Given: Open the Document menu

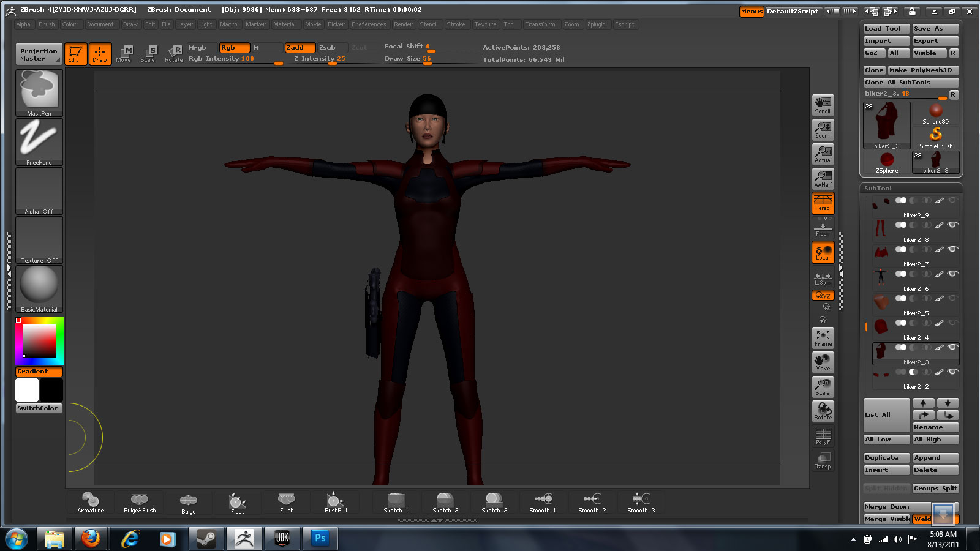Looking at the screenshot, I should [100, 24].
